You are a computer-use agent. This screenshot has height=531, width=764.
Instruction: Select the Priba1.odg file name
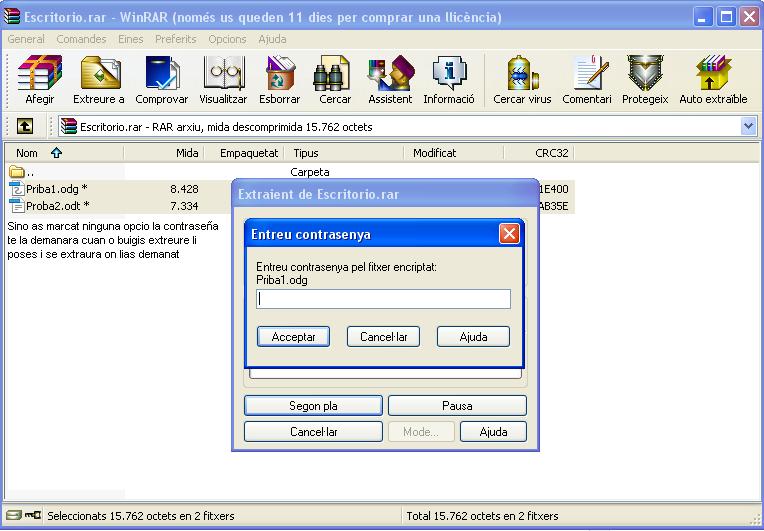57,189
